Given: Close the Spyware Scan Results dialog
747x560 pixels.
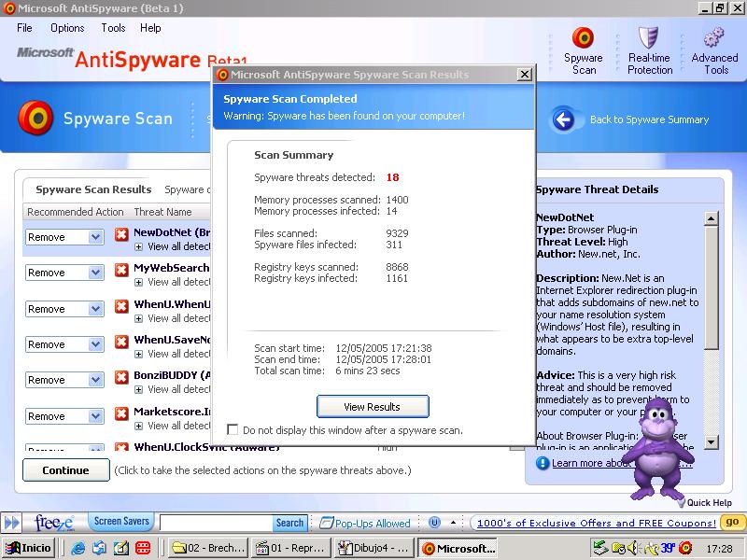Looking at the screenshot, I should (525, 75).
